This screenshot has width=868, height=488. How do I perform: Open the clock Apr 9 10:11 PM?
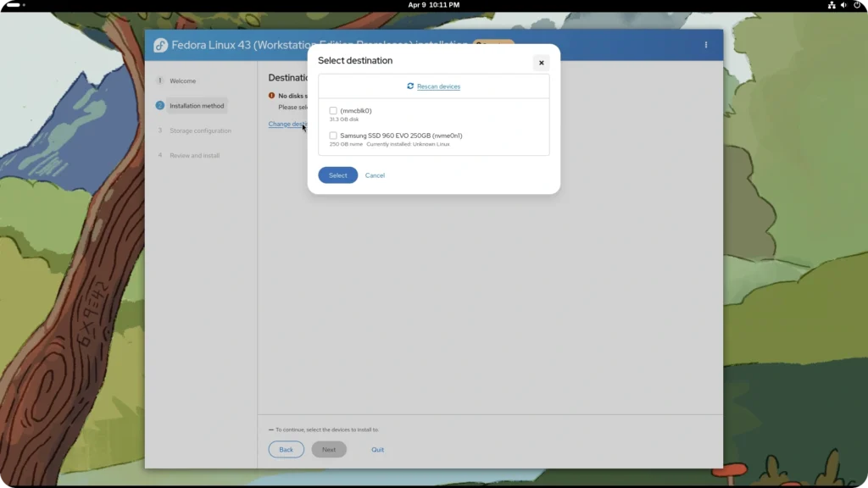[433, 5]
